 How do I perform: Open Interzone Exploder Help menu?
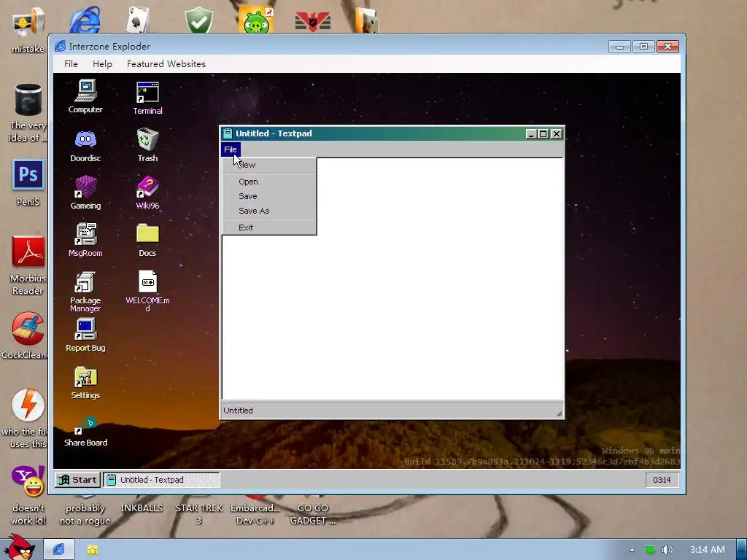tap(102, 64)
